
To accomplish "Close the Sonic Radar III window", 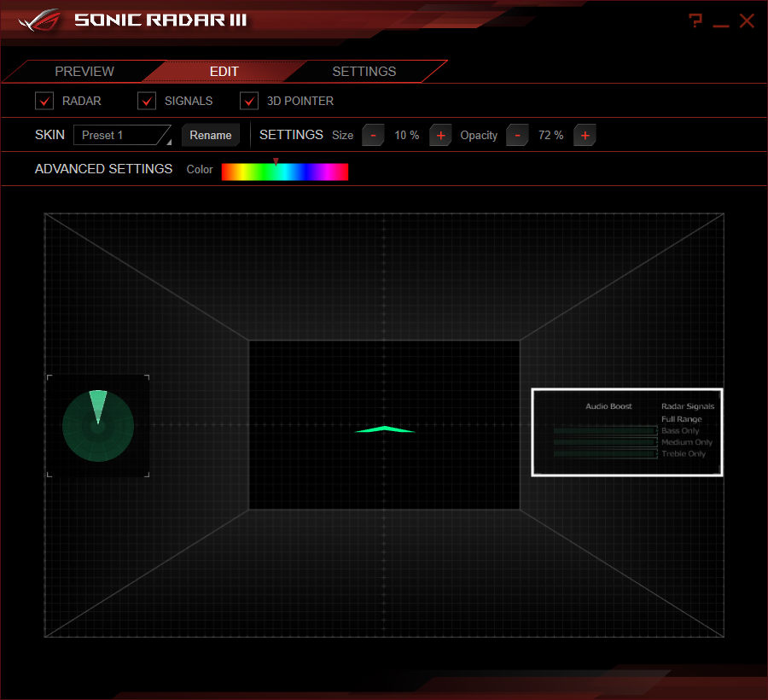I will (x=747, y=20).
